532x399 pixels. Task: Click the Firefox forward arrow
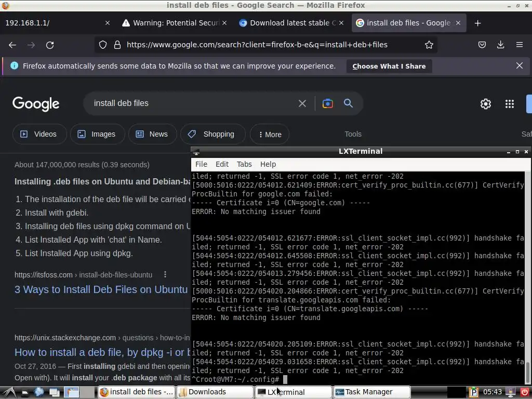31,45
